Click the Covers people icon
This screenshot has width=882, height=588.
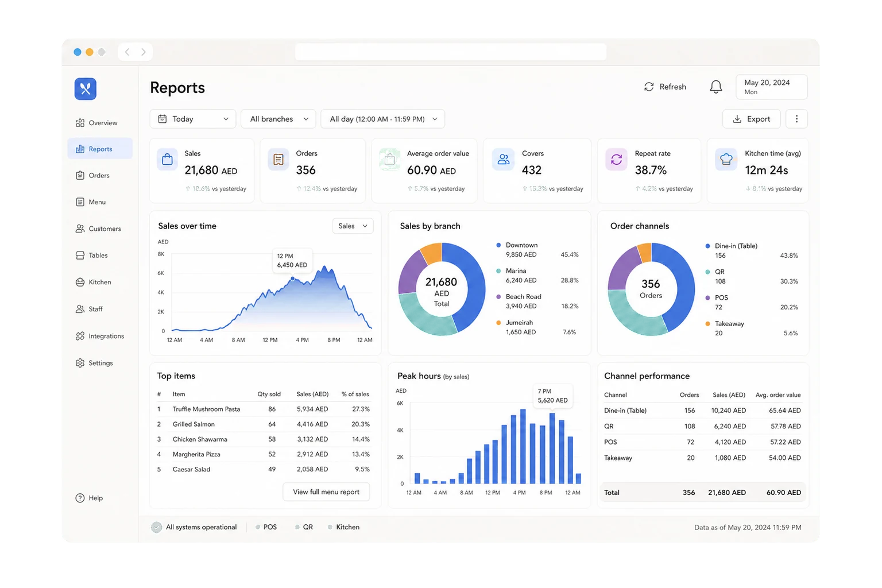[x=504, y=160]
